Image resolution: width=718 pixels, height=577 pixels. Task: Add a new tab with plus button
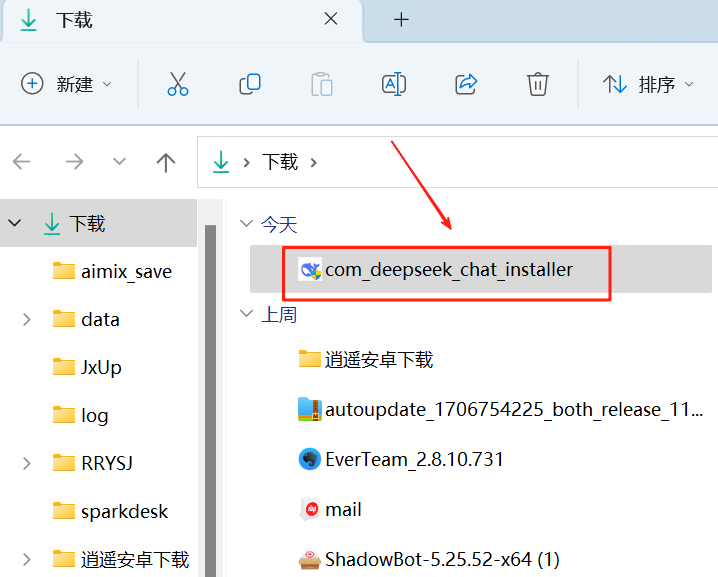(401, 20)
